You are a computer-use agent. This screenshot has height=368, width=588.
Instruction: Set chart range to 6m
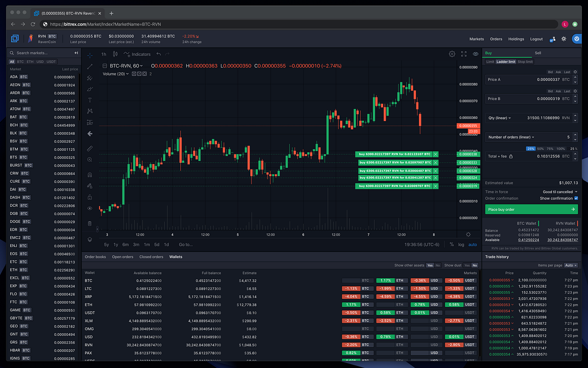click(125, 245)
